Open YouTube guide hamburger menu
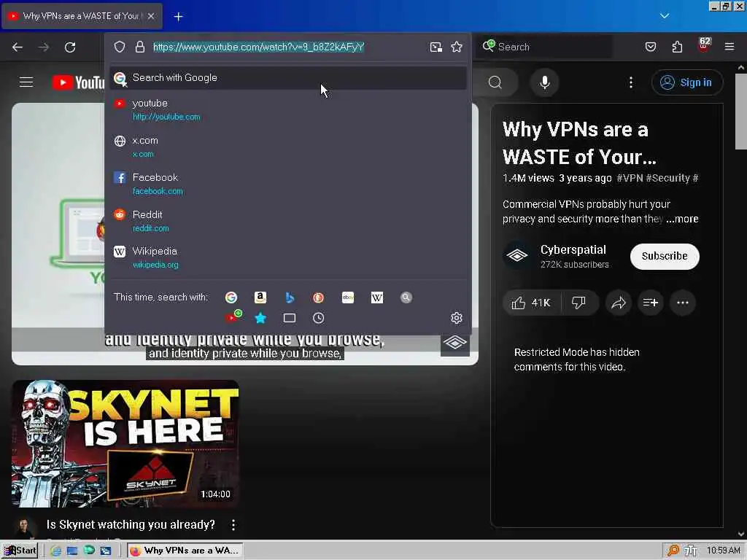The image size is (747, 560). [x=26, y=82]
